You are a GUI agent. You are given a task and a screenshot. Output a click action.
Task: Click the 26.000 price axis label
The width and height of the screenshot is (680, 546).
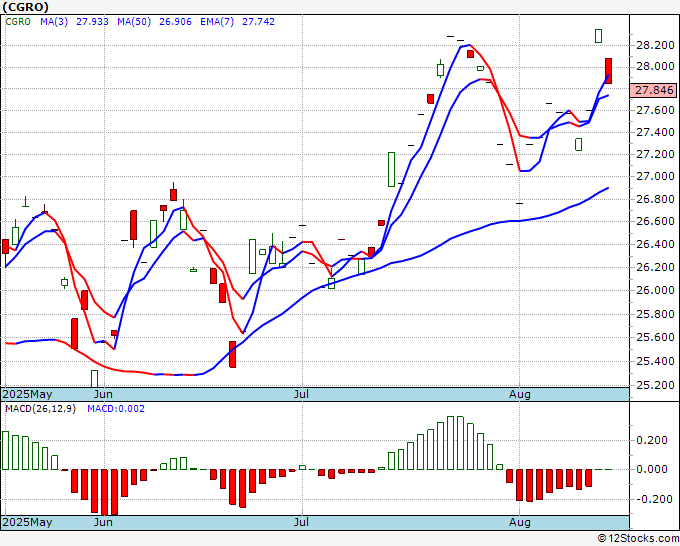(x=655, y=290)
